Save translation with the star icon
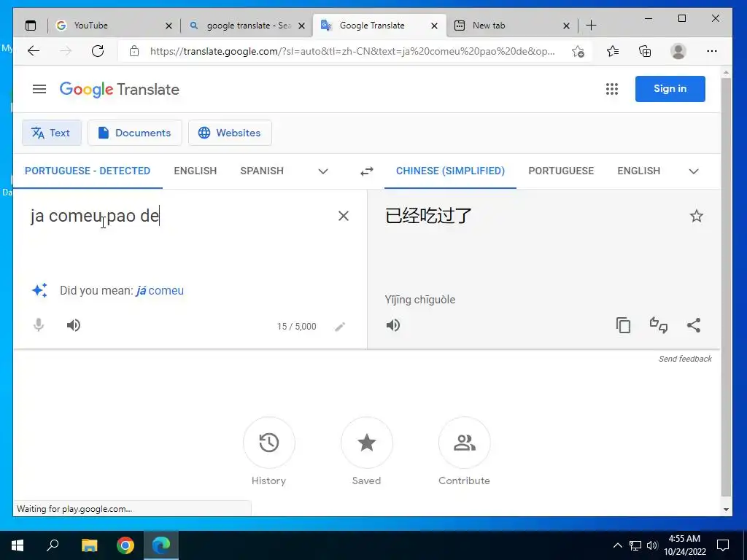 697,216
